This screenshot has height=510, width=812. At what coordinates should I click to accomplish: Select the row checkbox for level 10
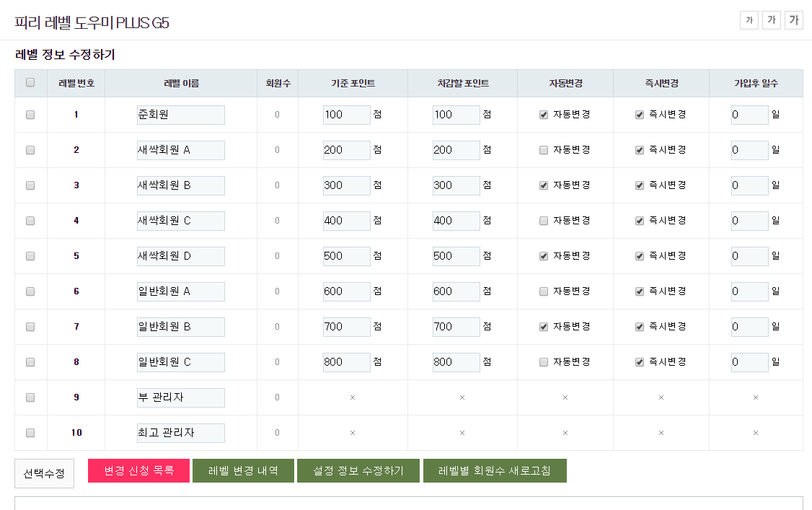[30, 433]
